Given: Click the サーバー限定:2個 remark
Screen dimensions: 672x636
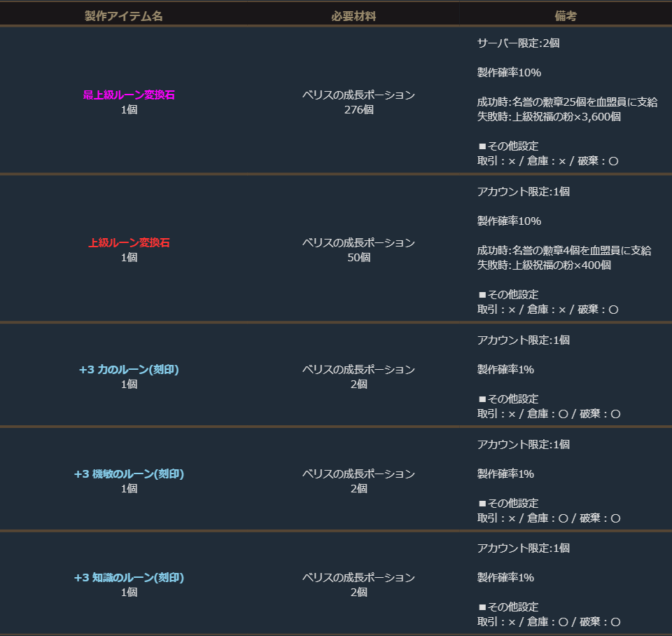Looking at the screenshot, I should pos(518,43).
